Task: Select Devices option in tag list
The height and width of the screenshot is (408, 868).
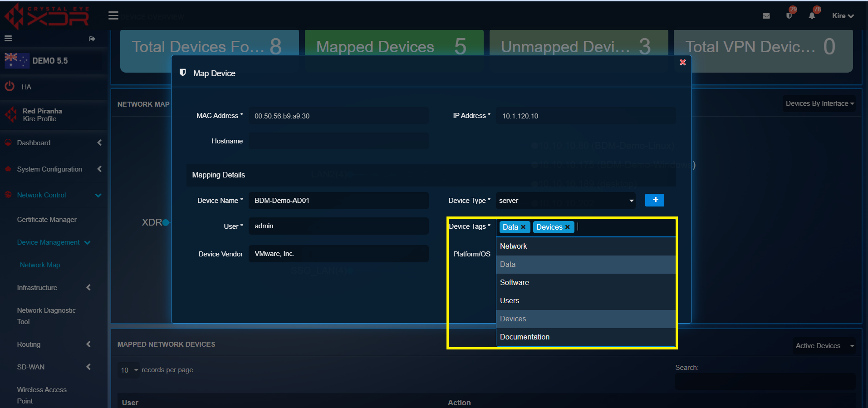Action: pyautogui.click(x=586, y=319)
